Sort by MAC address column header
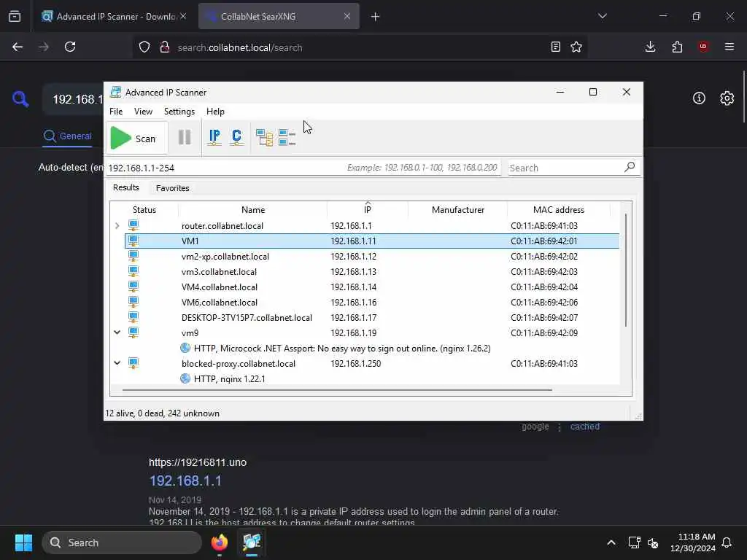 point(558,209)
